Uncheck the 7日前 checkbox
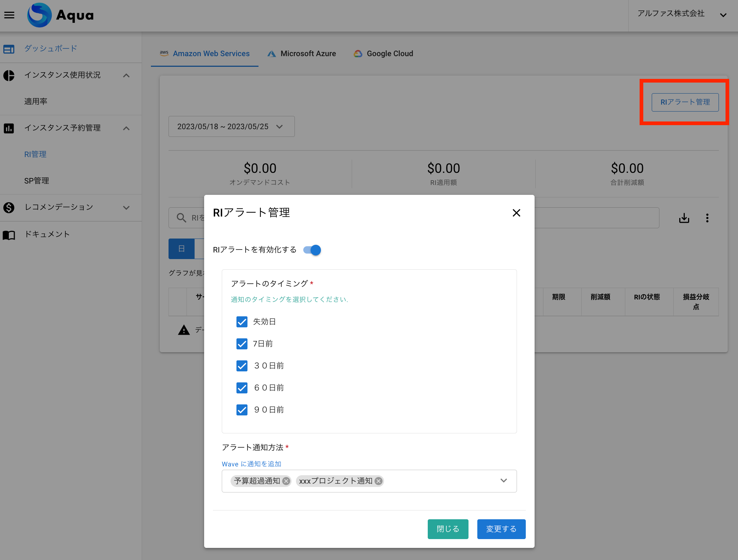The width and height of the screenshot is (738, 560). 242,344
